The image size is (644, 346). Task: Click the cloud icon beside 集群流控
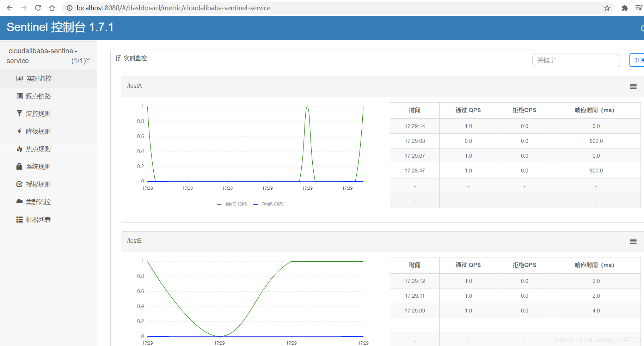pos(19,201)
